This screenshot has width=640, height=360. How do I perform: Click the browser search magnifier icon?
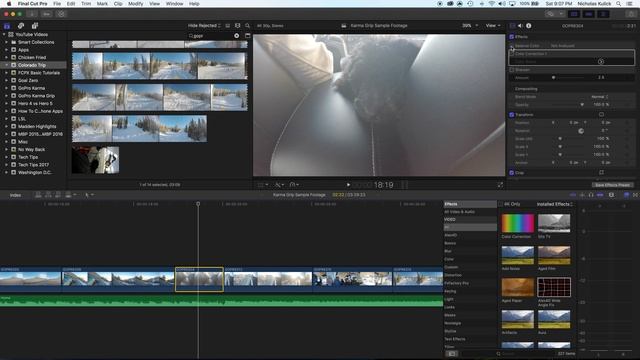point(247,26)
